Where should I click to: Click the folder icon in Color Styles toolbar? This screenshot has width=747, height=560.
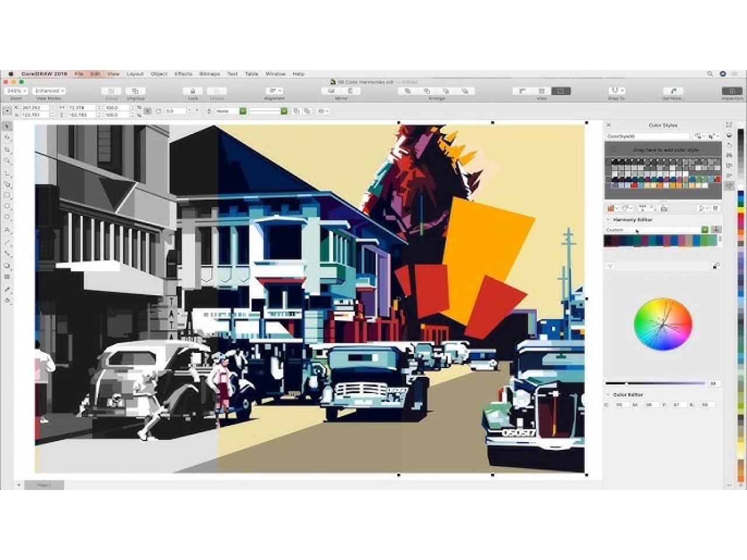tap(612, 208)
